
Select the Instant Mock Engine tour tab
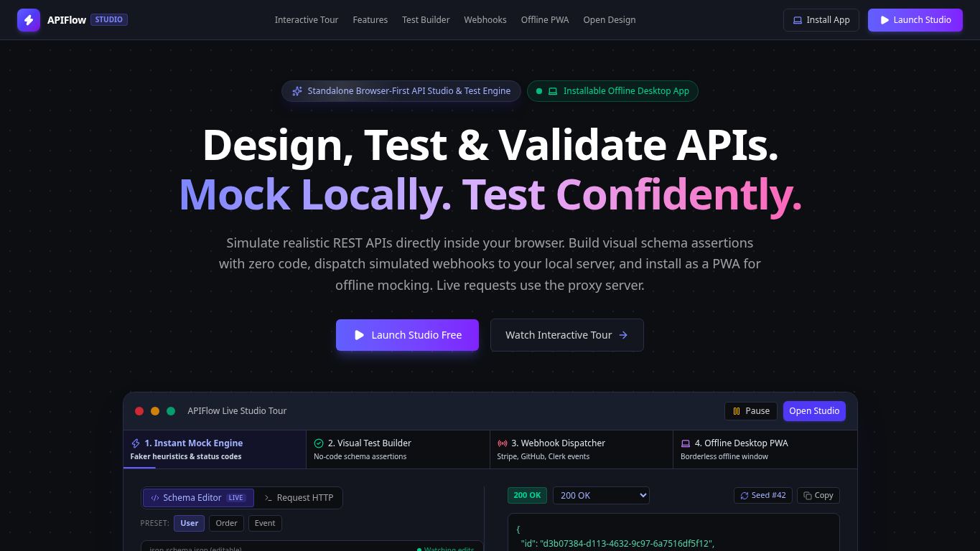[x=215, y=449]
